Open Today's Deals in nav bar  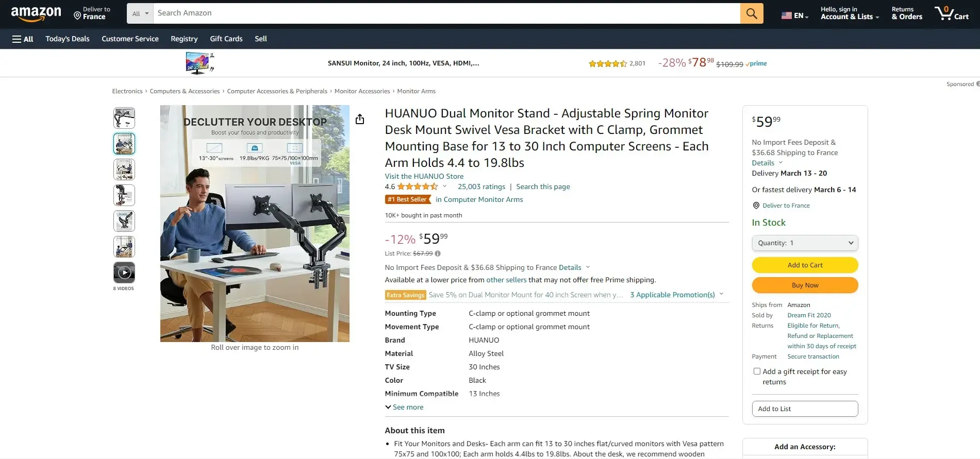[68, 39]
